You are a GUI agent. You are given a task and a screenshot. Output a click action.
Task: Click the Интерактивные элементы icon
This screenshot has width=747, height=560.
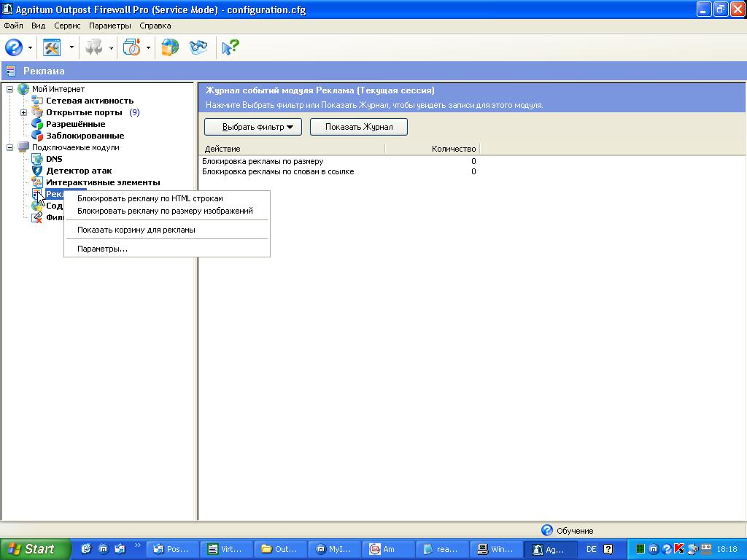tap(37, 182)
